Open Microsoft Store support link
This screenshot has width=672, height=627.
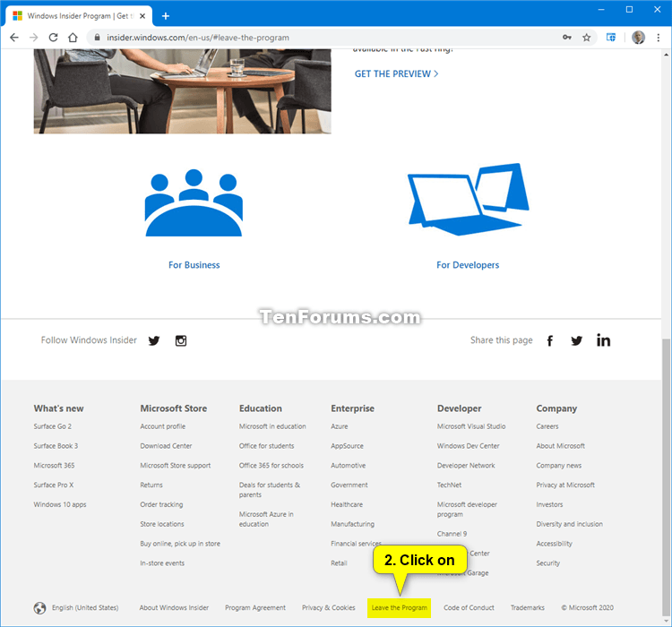[176, 466]
